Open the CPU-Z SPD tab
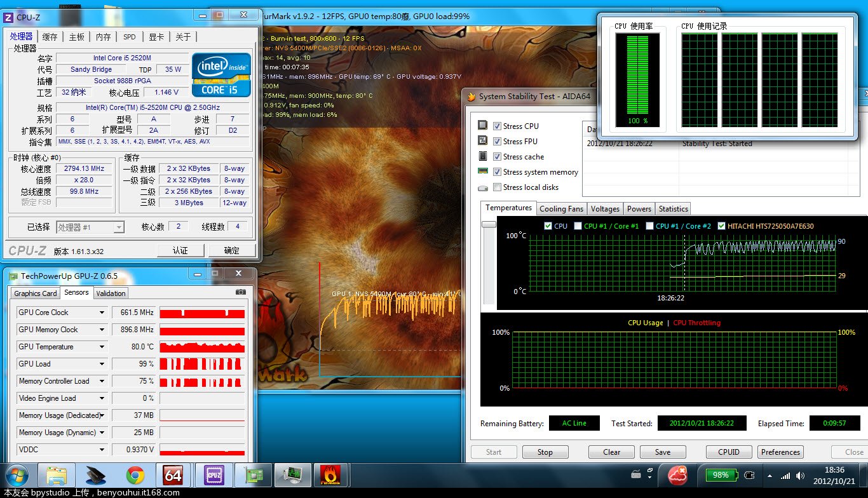The height and width of the screenshot is (498, 868). click(x=130, y=37)
